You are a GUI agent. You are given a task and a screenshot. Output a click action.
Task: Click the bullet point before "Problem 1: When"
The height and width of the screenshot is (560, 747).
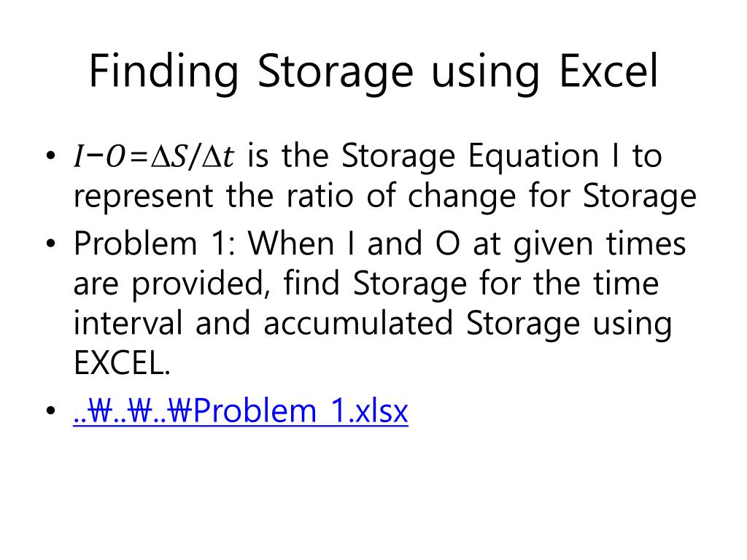coord(50,244)
